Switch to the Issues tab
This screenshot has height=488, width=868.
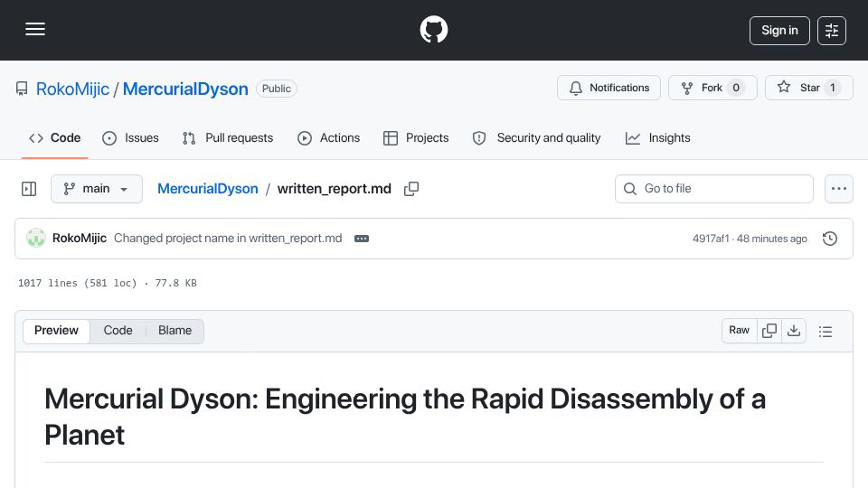[x=130, y=137]
